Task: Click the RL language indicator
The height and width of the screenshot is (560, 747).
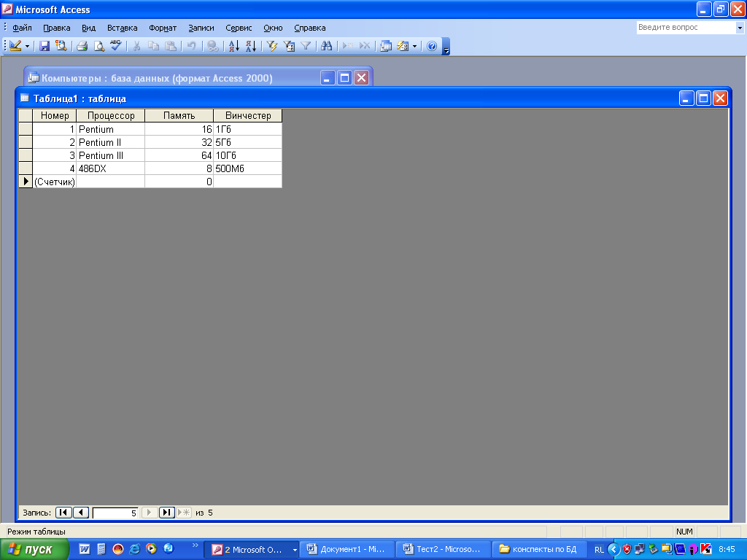Action: click(599, 550)
